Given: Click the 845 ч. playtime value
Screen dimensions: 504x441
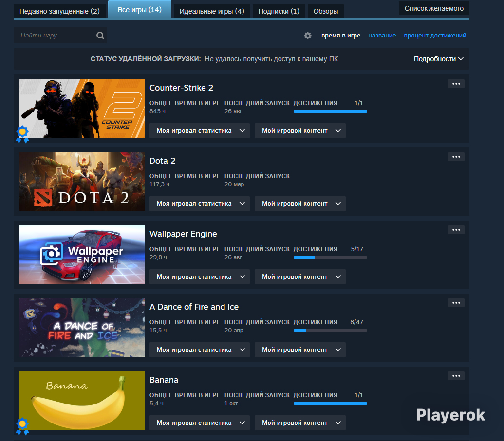Looking at the screenshot, I should (x=158, y=111).
